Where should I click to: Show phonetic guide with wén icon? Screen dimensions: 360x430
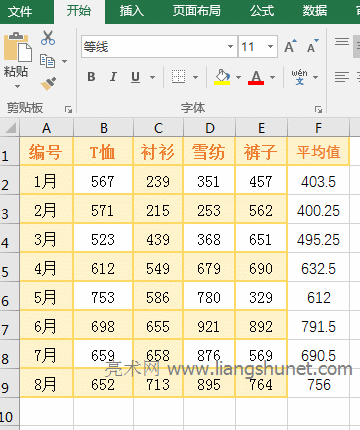click(299, 77)
